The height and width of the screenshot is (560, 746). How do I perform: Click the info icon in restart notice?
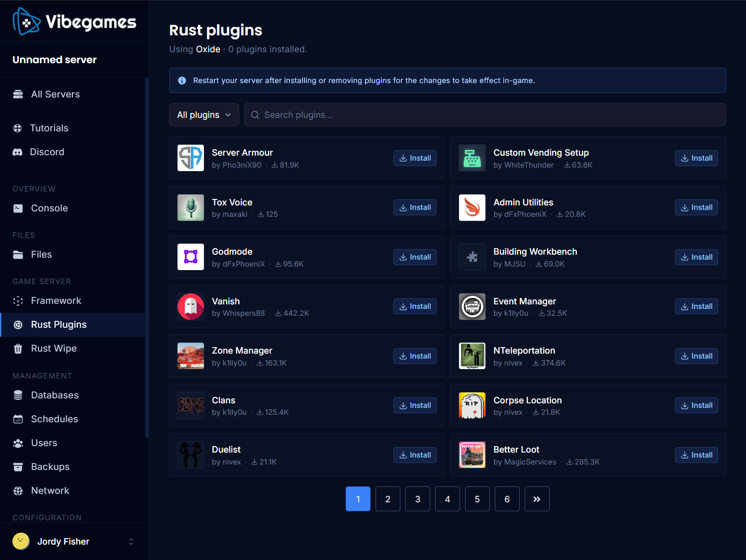pyautogui.click(x=182, y=81)
